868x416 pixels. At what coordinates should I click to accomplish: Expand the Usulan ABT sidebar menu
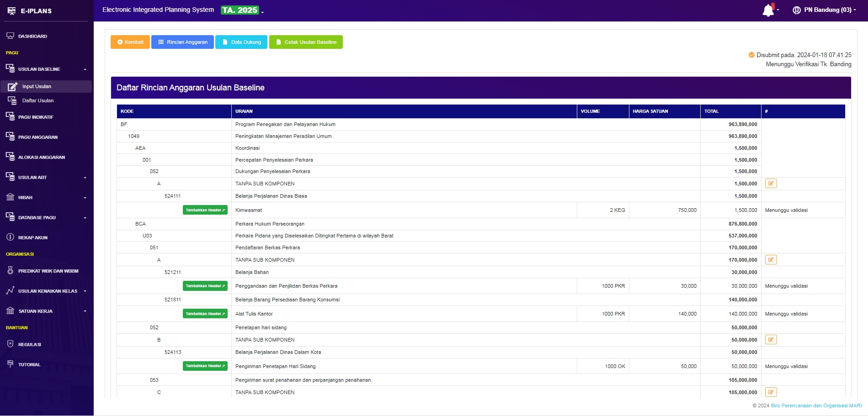click(x=46, y=177)
